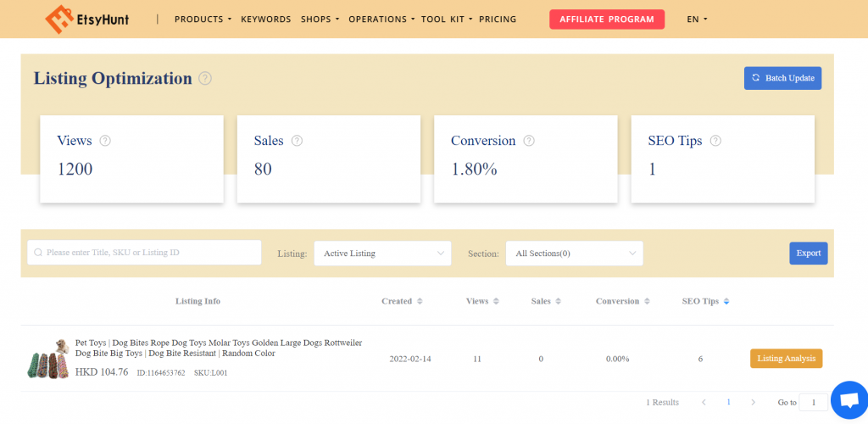The image size is (868, 424).
Task: Click the Views card help icon
Action: tap(105, 141)
